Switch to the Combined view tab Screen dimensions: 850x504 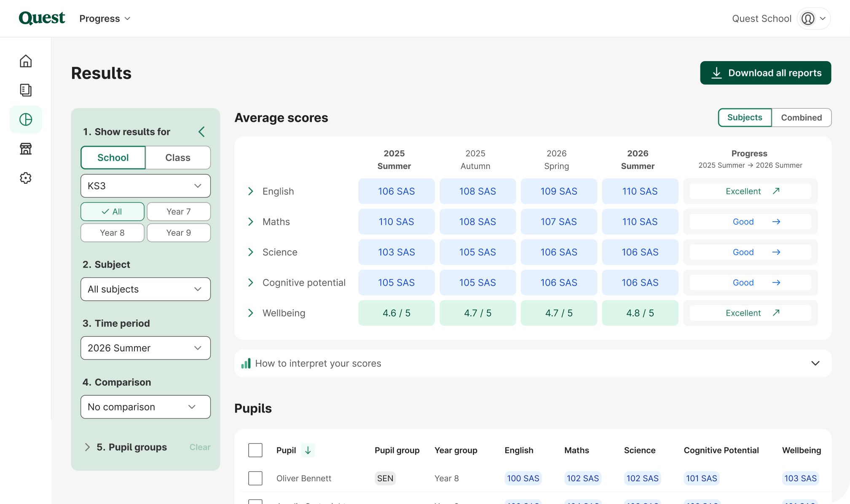(x=801, y=118)
